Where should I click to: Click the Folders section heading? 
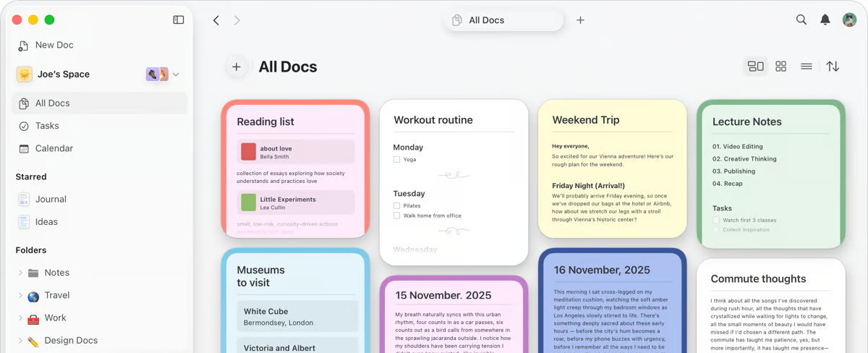31,250
